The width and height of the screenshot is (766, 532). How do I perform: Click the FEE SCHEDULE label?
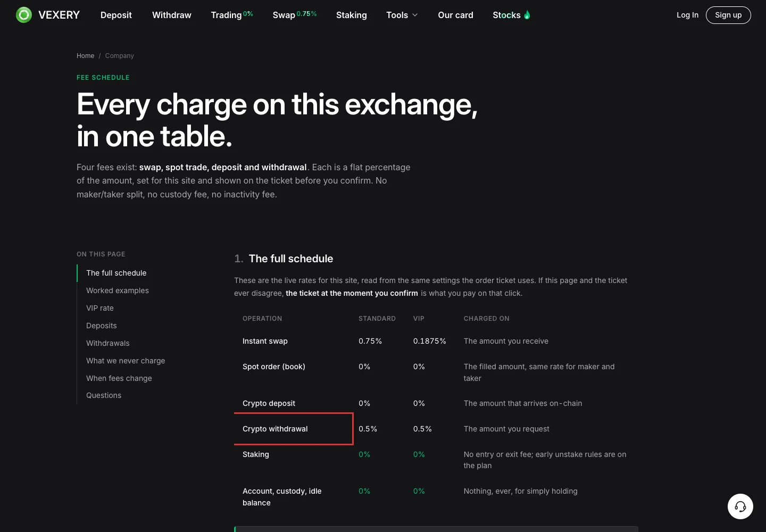103,78
